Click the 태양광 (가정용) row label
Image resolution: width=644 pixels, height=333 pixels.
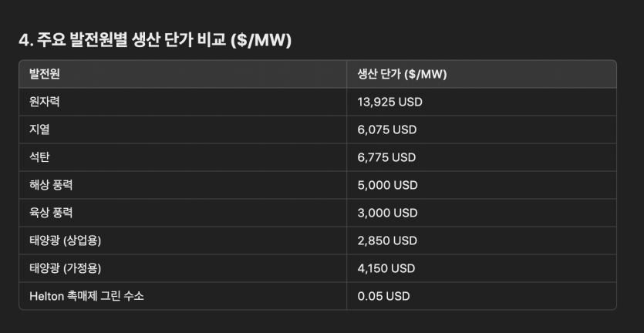(x=66, y=268)
